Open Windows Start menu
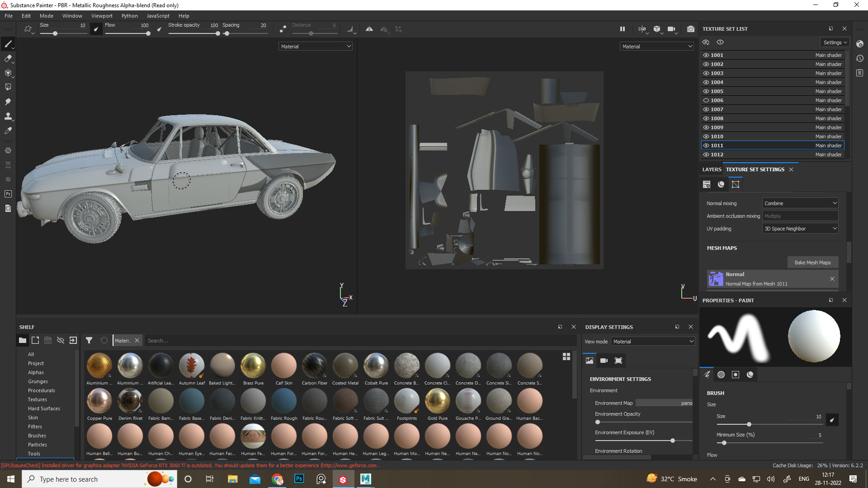 click(x=11, y=479)
